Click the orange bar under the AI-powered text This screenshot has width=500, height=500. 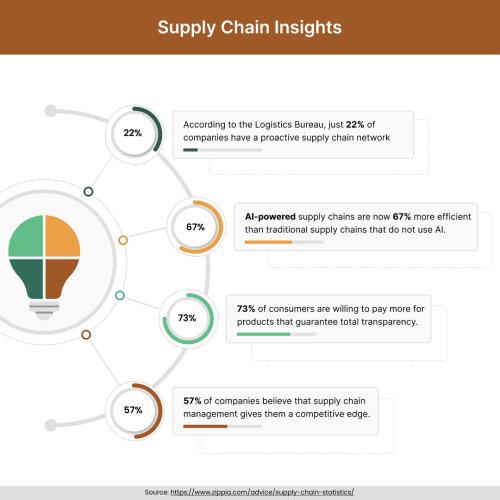point(268,242)
